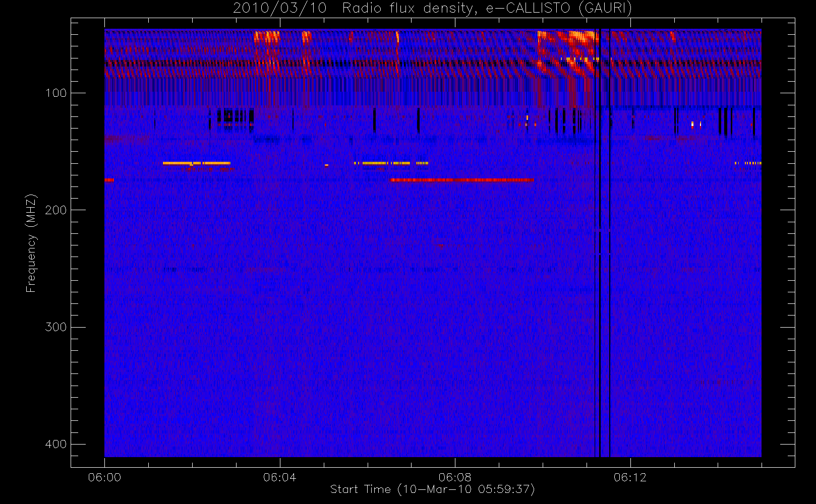Click the 06:12 time tick label
The width and height of the screenshot is (816, 504).
click(630, 477)
